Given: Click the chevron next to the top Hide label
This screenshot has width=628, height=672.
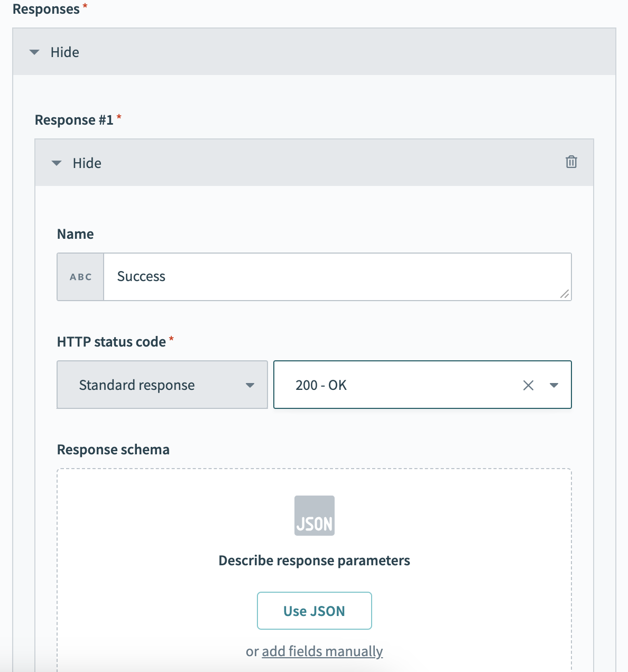Looking at the screenshot, I should click(x=34, y=52).
